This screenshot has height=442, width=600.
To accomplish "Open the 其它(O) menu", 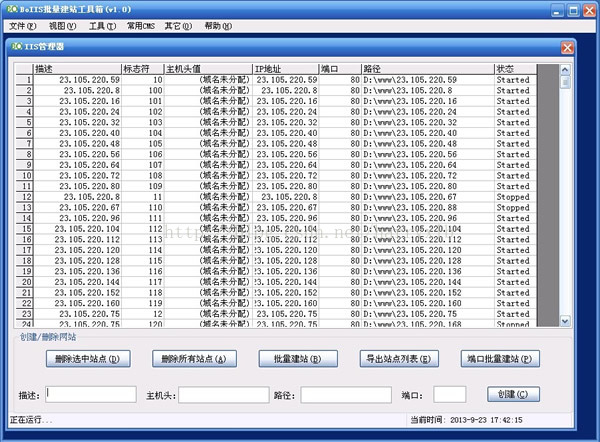I will [x=178, y=26].
